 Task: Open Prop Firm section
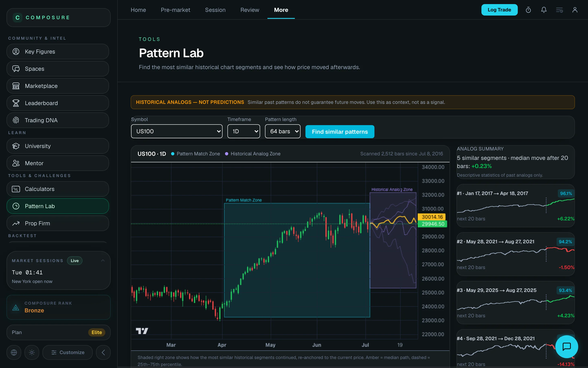click(58, 223)
